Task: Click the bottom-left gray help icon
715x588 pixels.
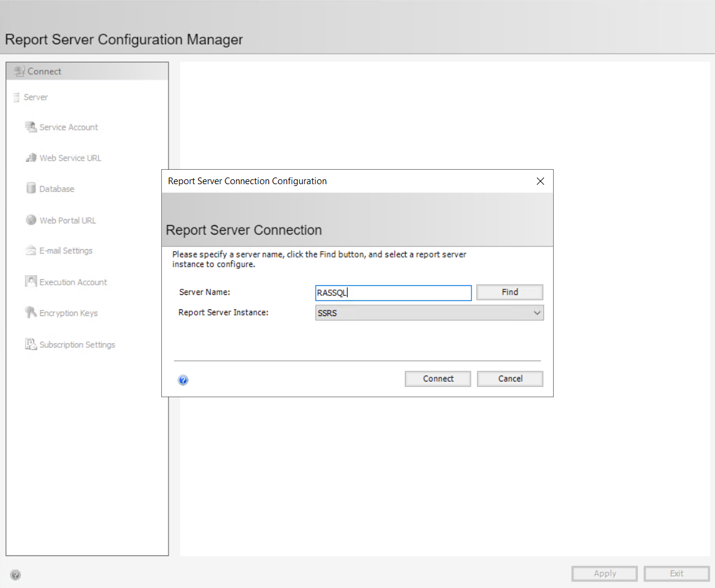Action: coord(16,575)
